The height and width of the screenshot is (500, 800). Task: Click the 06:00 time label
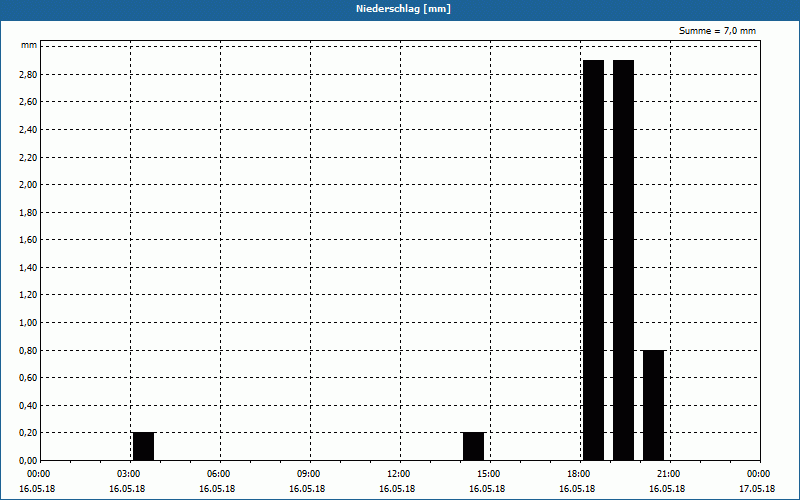[218, 474]
